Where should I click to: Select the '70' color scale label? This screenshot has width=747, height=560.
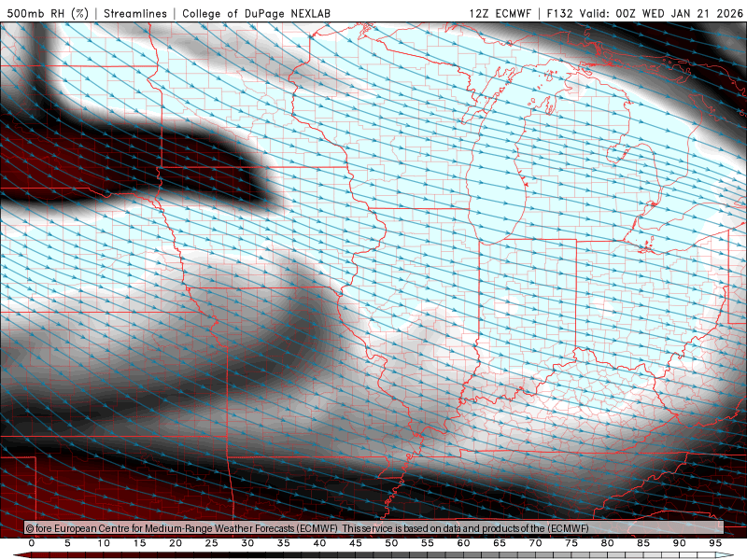(535, 543)
